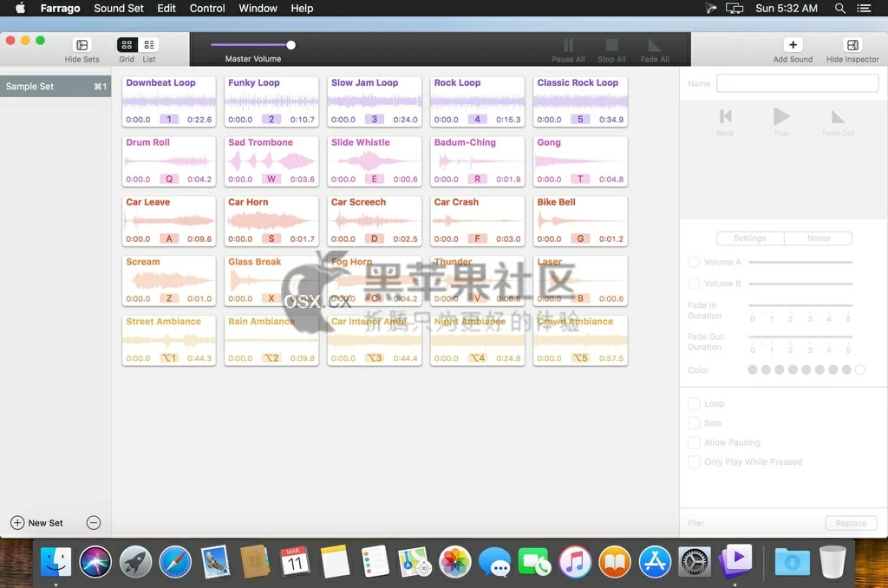This screenshot has height=588, width=888.
Task: Click the Fade All icon
Action: pyautogui.click(x=655, y=45)
